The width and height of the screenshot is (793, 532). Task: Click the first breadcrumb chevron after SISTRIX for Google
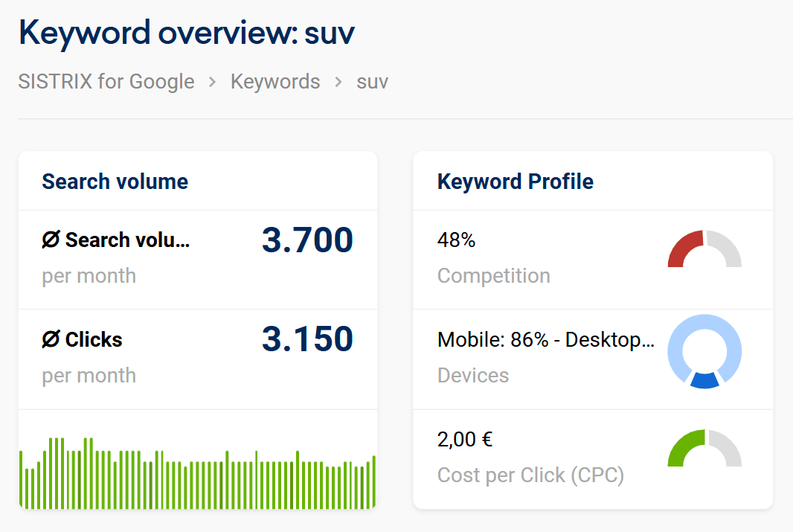(213, 82)
